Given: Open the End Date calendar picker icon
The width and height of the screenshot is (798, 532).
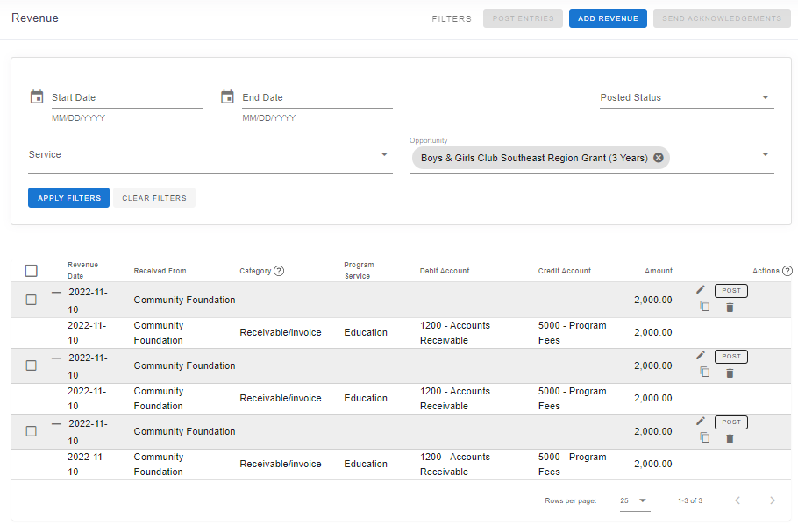Looking at the screenshot, I should 227,96.
